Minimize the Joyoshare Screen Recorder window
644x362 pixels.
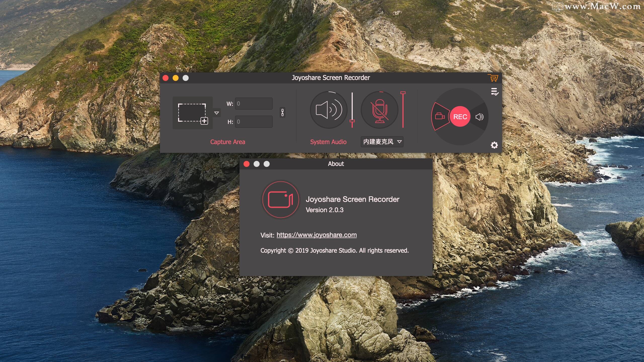click(176, 78)
